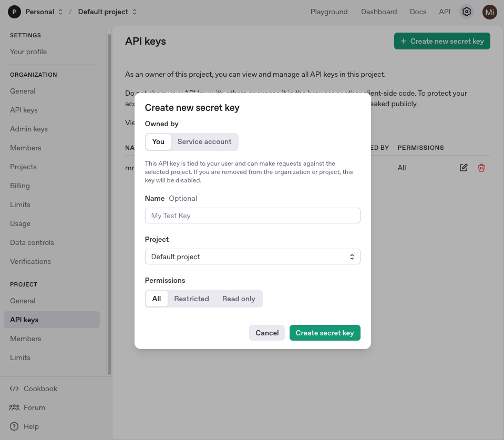Cancel the new secret key dialog

pos(267,333)
